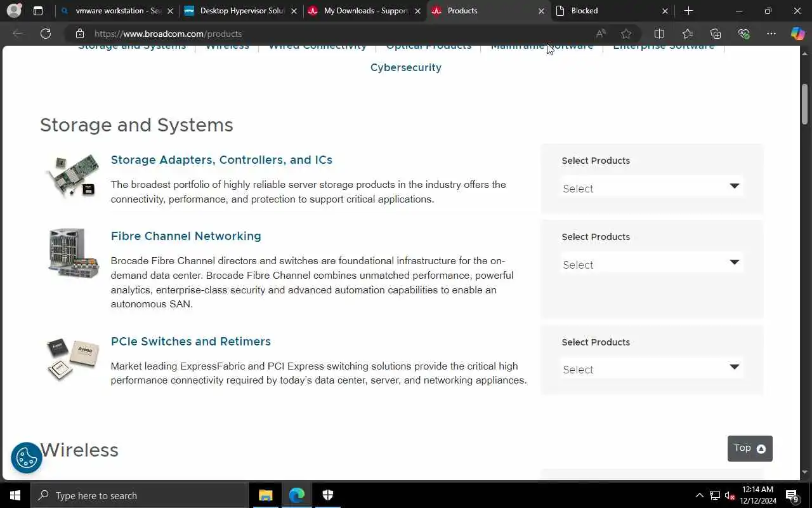Toggle split screen icon
This screenshot has height=508, width=812.
659,34
